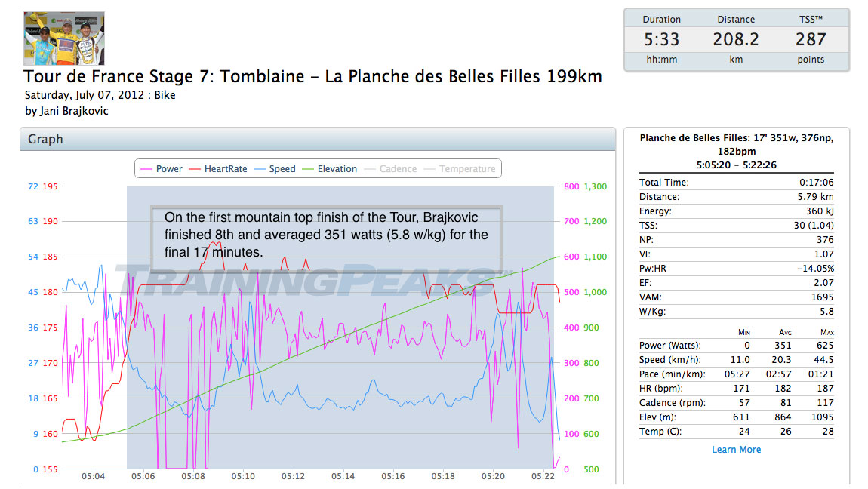Select the TSS 287 points tile
Screen dimensions: 868x489
coord(811,39)
